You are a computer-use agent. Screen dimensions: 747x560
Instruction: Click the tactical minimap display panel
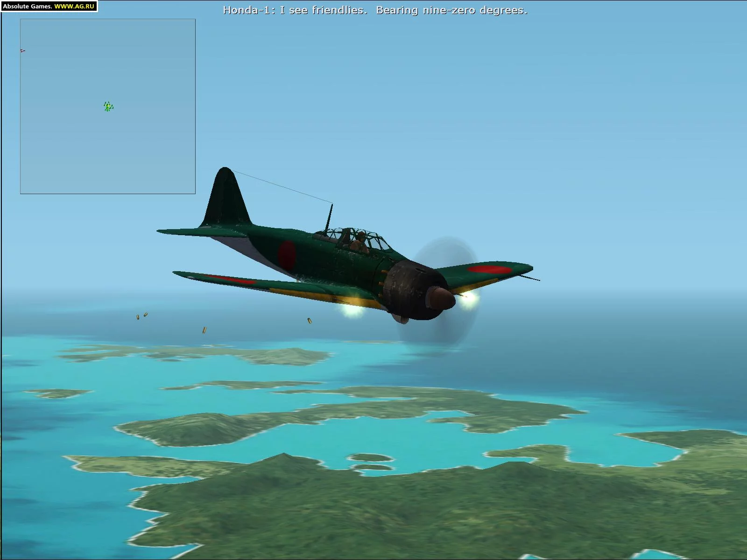coord(108,106)
